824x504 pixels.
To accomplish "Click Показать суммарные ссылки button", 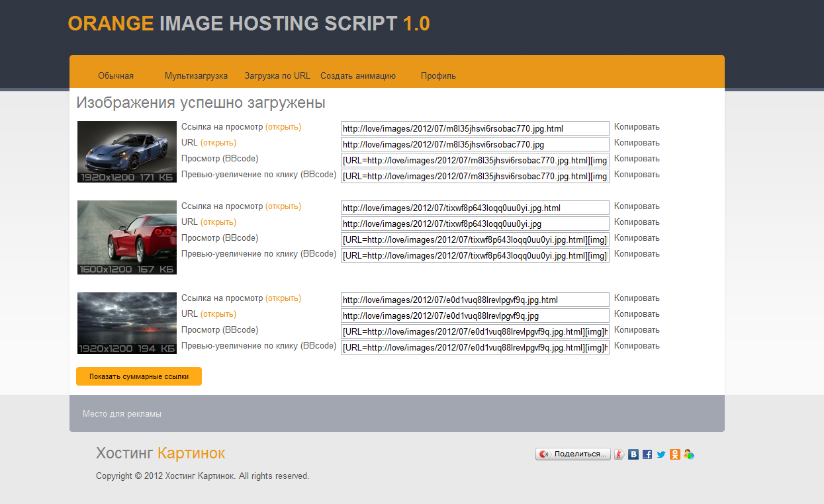I will coord(139,376).
